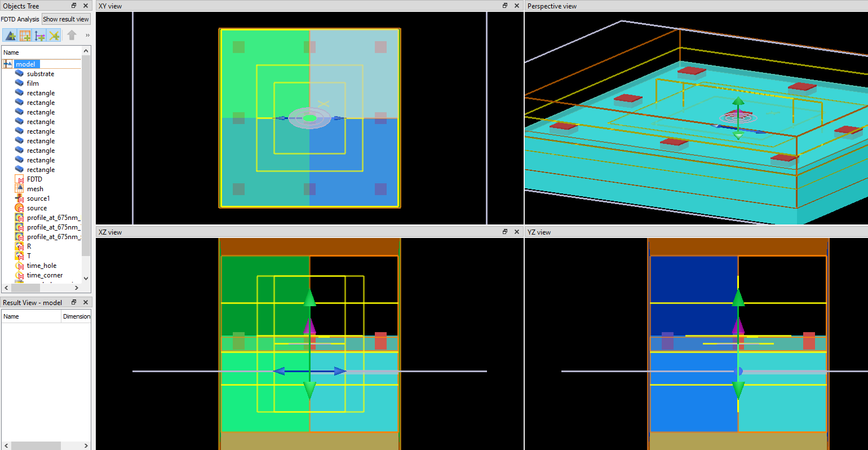Toggle the simulation regions filter icon

pyautogui.click(x=25, y=36)
